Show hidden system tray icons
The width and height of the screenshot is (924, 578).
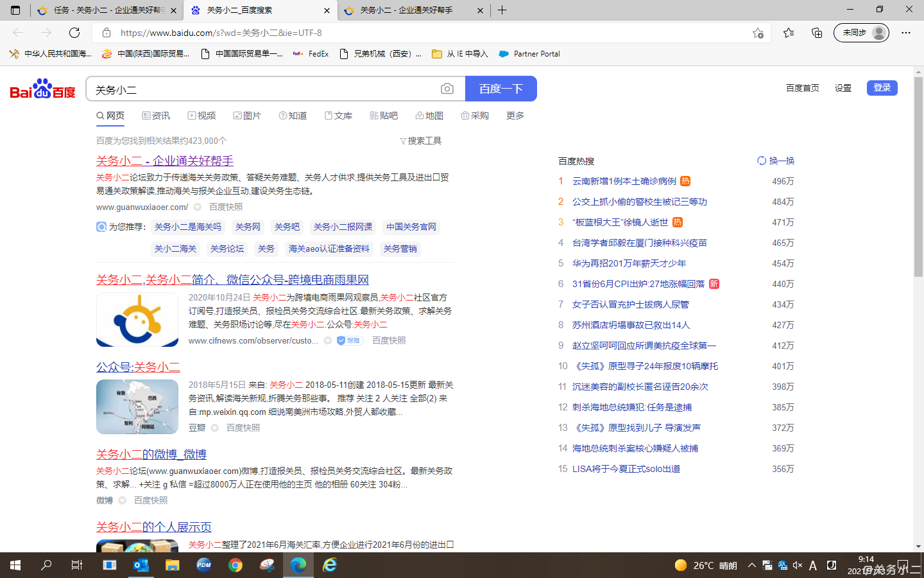tap(752, 565)
